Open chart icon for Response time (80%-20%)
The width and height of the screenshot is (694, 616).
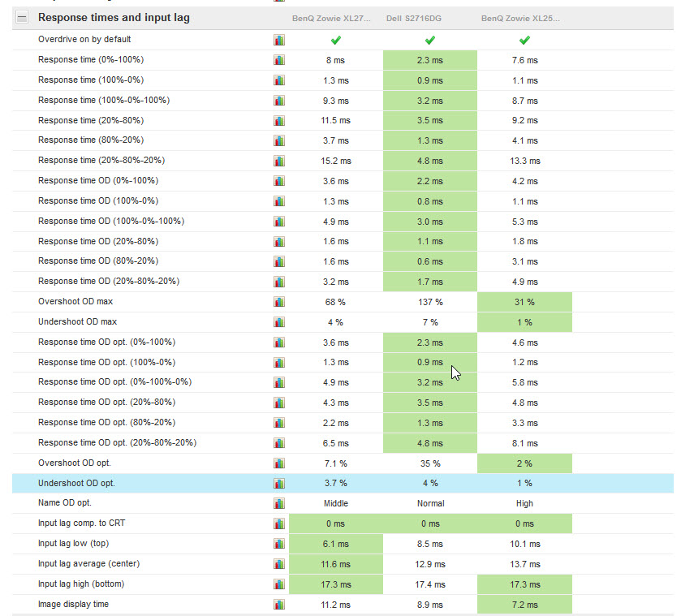pos(279,140)
